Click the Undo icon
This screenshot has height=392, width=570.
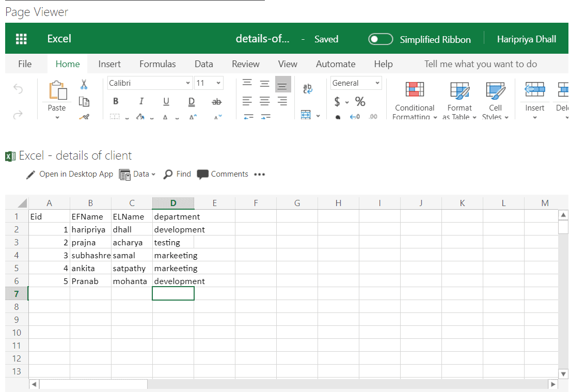tap(18, 89)
